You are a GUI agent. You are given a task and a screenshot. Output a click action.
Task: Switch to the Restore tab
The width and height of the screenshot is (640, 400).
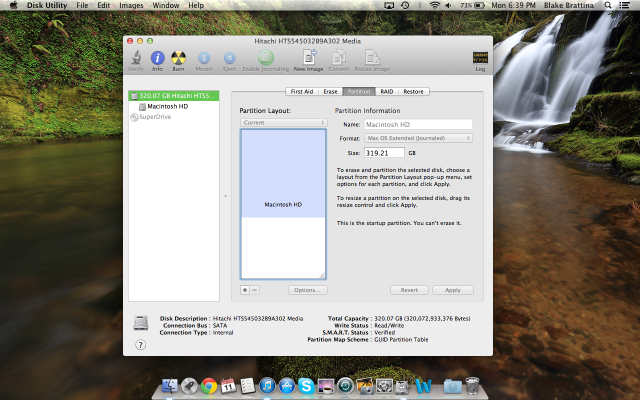click(x=413, y=91)
